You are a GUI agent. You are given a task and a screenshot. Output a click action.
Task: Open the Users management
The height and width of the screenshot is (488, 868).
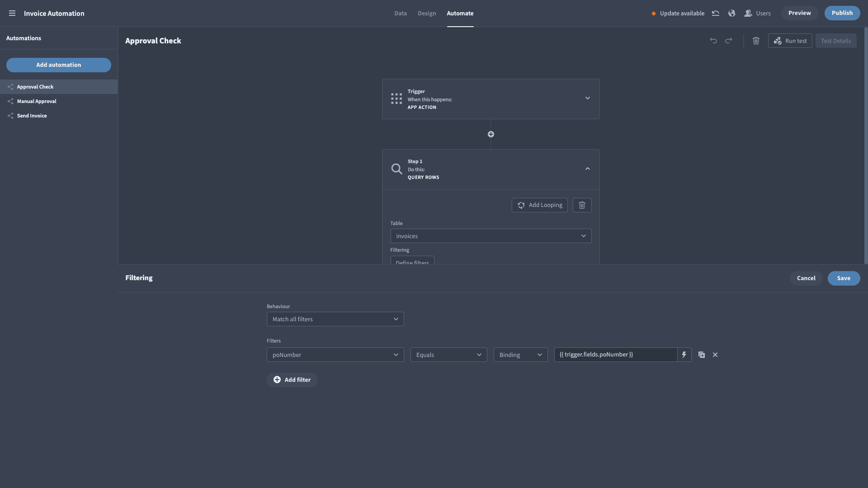[757, 13]
